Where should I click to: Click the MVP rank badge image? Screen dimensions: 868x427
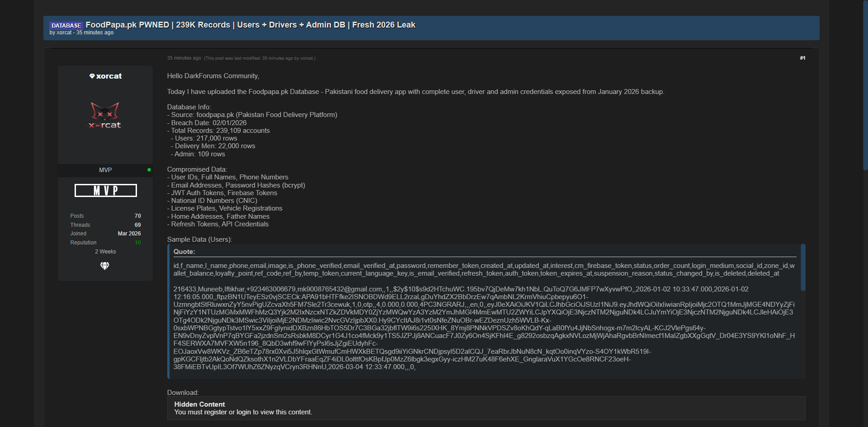tap(105, 190)
